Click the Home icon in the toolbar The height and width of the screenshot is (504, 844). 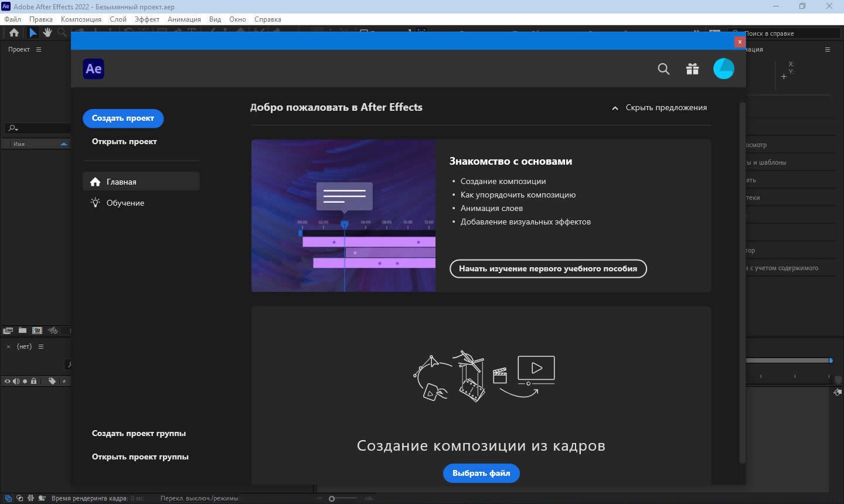click(14, 33)
